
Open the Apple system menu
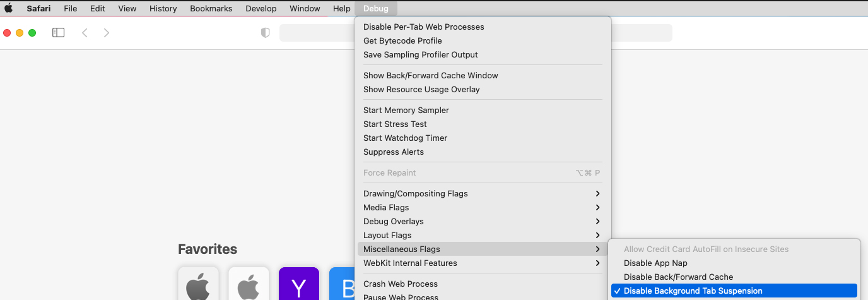click(x=9, y=9)
